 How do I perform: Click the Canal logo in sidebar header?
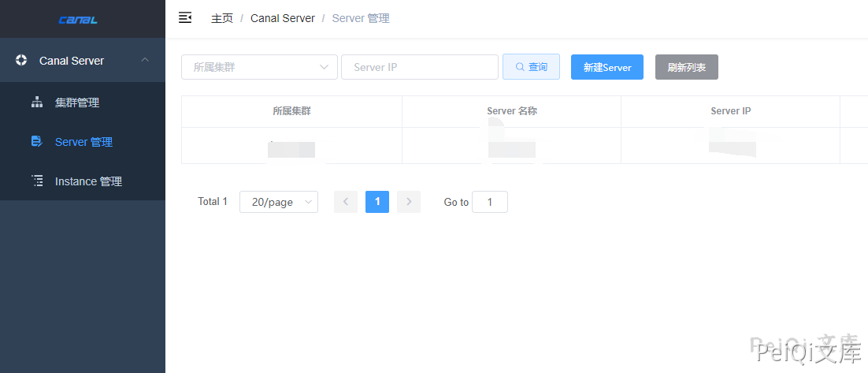pos(78,20)
